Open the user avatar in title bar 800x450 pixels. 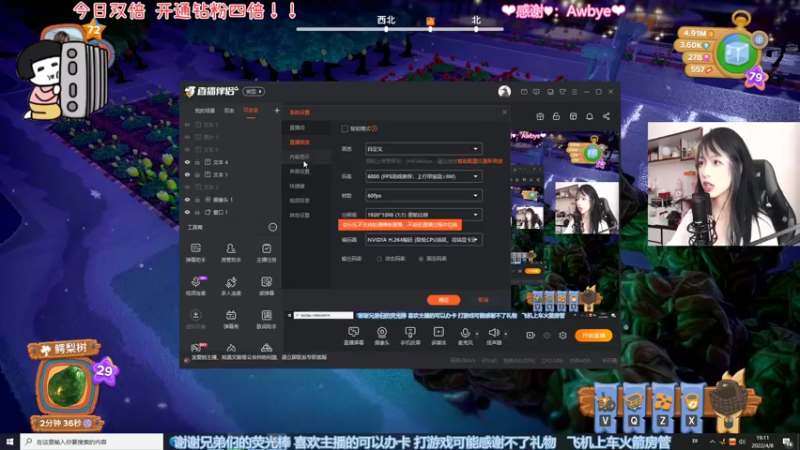(x=504, y=91)
